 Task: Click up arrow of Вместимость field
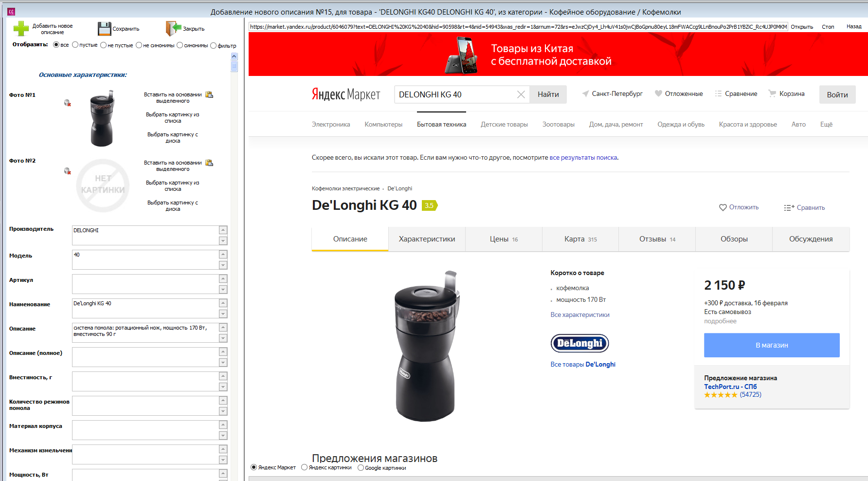[223, 376]
